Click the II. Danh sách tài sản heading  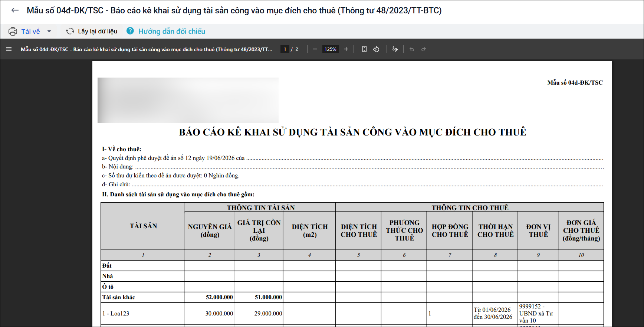pos(178,194)
